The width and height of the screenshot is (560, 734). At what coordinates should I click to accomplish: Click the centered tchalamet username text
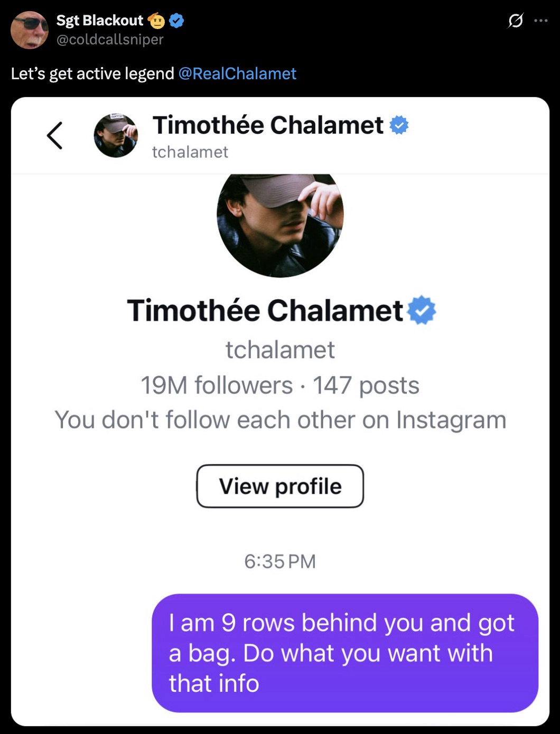click(280, 350)
